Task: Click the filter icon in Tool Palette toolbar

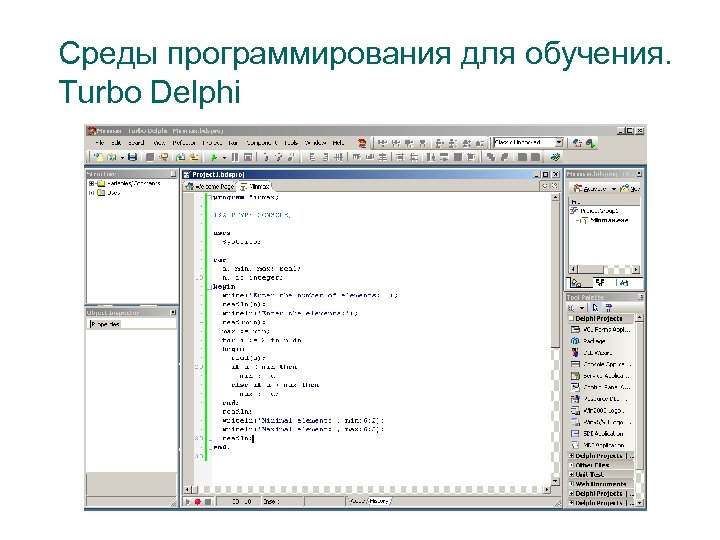Action: tap(608, 308)
